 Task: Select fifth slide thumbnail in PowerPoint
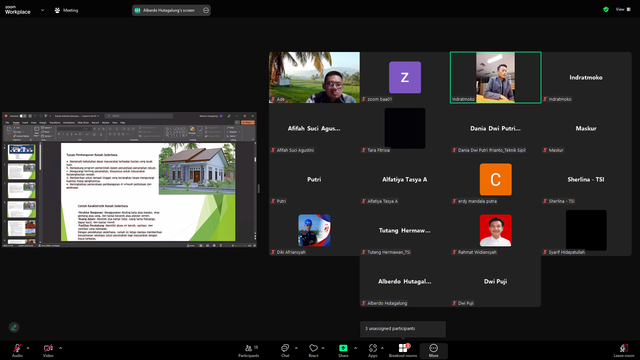(22, 228)
